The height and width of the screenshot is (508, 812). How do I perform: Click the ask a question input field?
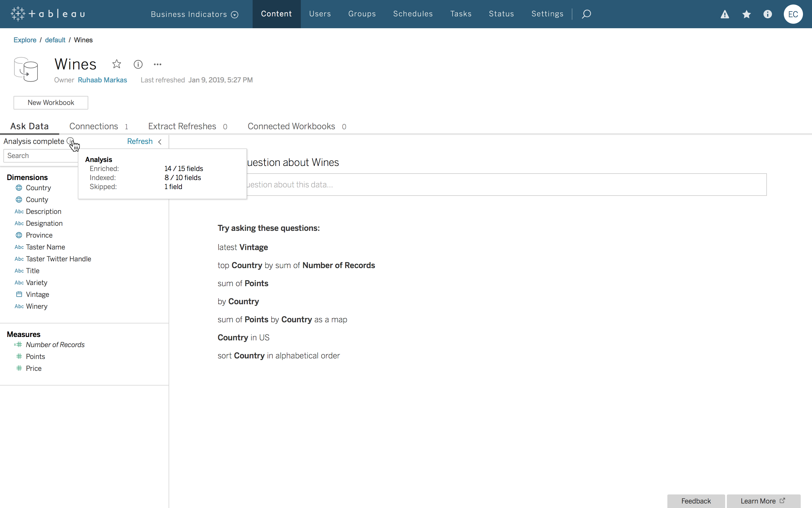pos(506,185)
